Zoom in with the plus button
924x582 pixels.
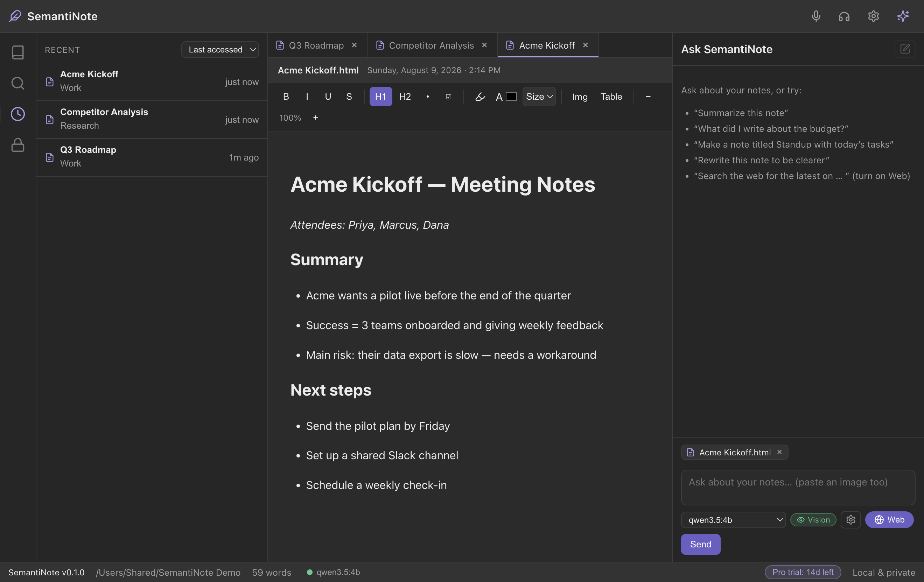coord(315,118)
